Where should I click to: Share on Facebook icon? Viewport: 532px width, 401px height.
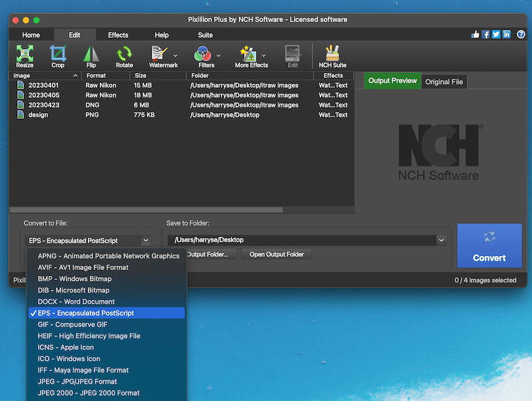[x=486, y=35]
